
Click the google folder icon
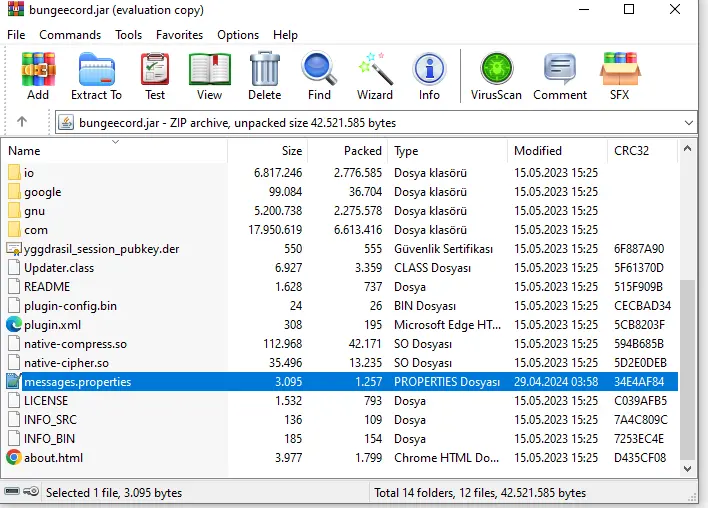point(14,191)
